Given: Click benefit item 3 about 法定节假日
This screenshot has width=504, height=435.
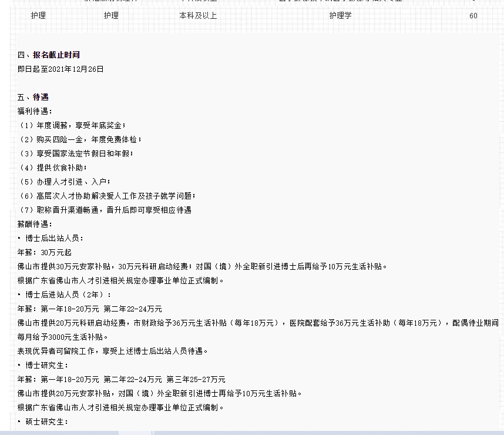Looking at the screenshot, I should click(76, 153).
